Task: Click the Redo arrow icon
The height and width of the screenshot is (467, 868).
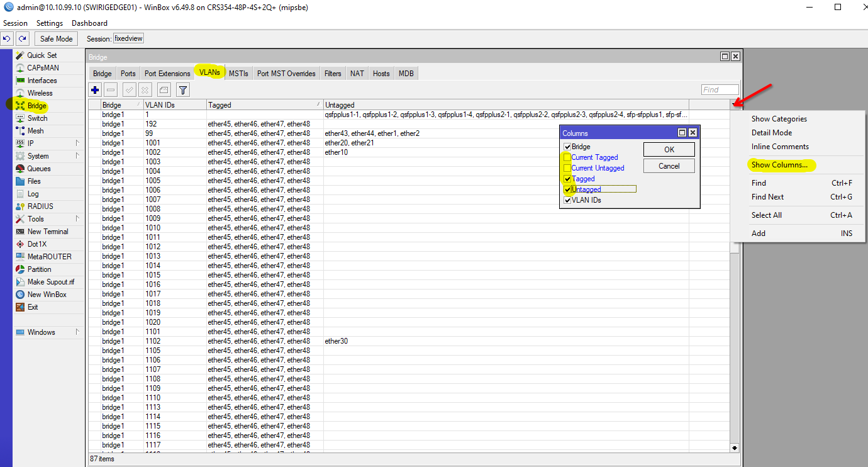Action: coord(22,38)
